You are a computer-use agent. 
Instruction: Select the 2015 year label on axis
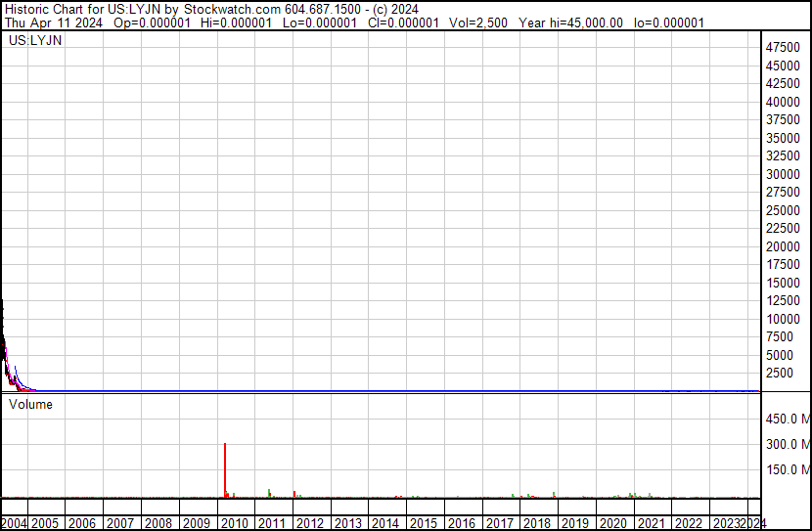coord(424,523)
